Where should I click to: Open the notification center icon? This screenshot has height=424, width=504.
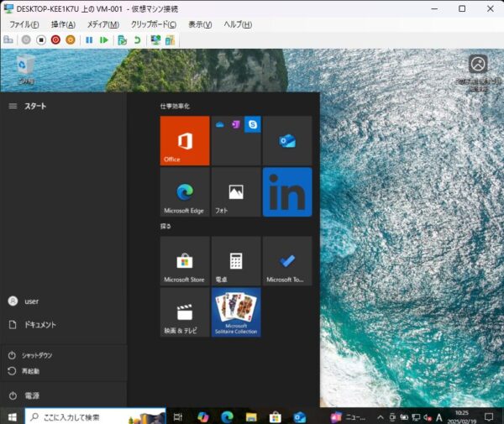pyautogui.click(x=489, y=417)
